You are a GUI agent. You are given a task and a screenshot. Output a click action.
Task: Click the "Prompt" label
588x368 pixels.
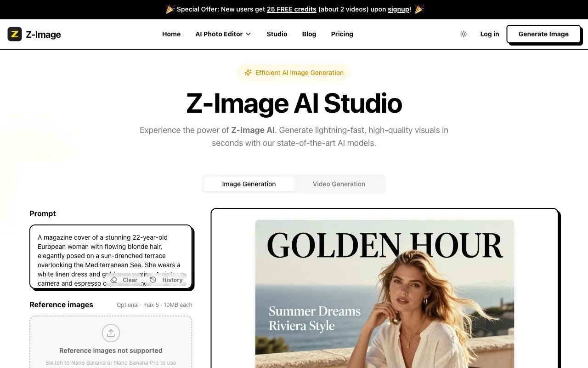43,213
